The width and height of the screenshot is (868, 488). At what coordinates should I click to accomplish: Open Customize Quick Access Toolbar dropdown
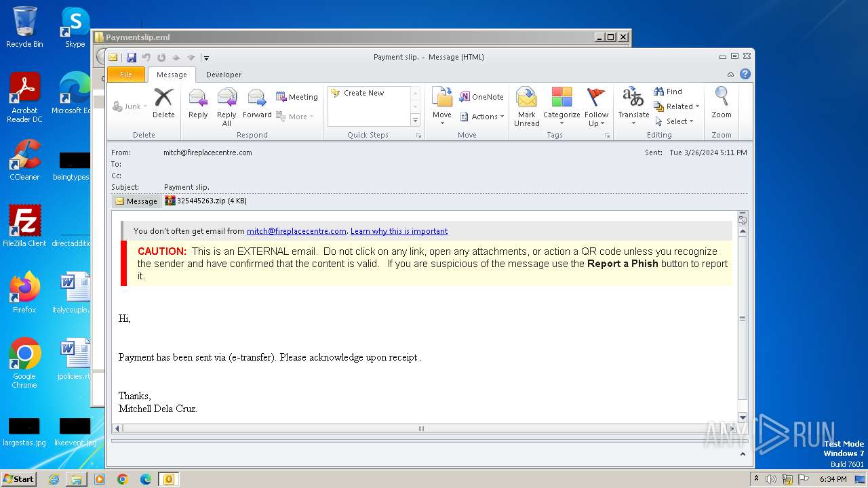coord(206,58)
